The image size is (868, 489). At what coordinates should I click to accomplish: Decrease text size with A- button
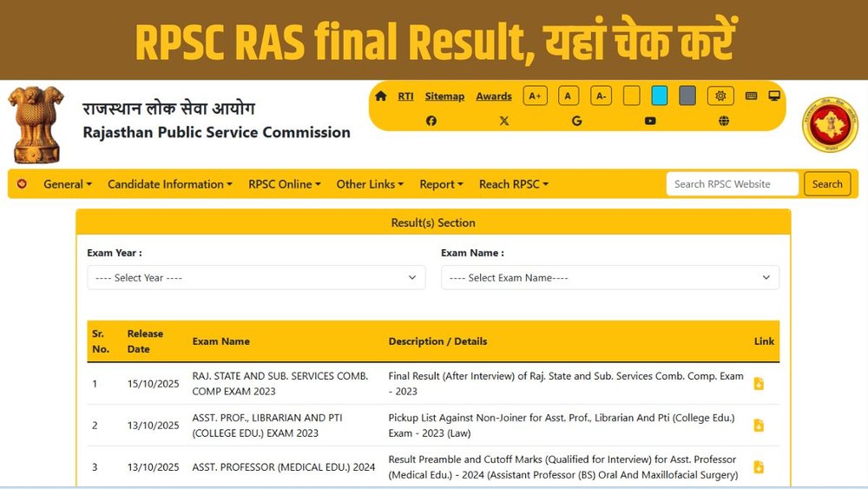(x=602, y=96)
